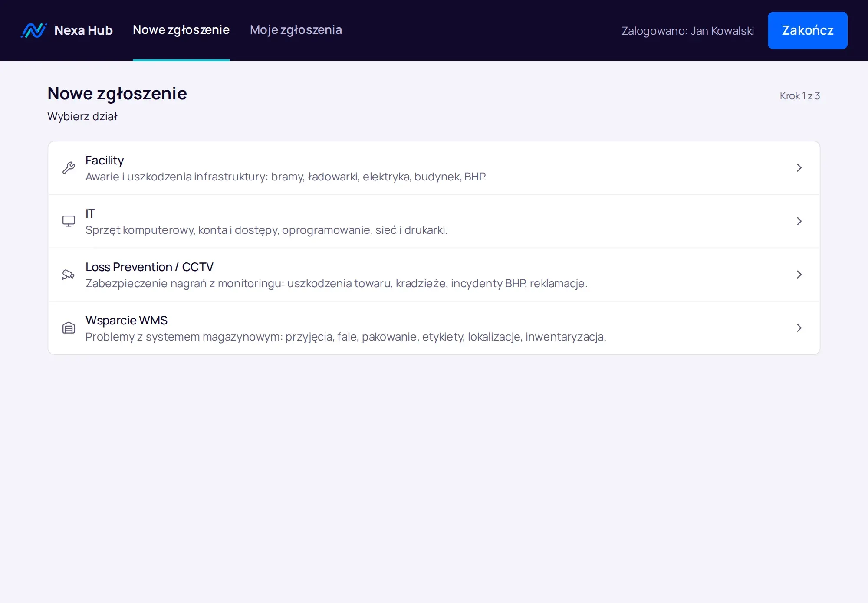This screenshot has width=868, height=603.
Task: Open Loss Prevention / CCTV via its chevron
Action: pos(799,275)
